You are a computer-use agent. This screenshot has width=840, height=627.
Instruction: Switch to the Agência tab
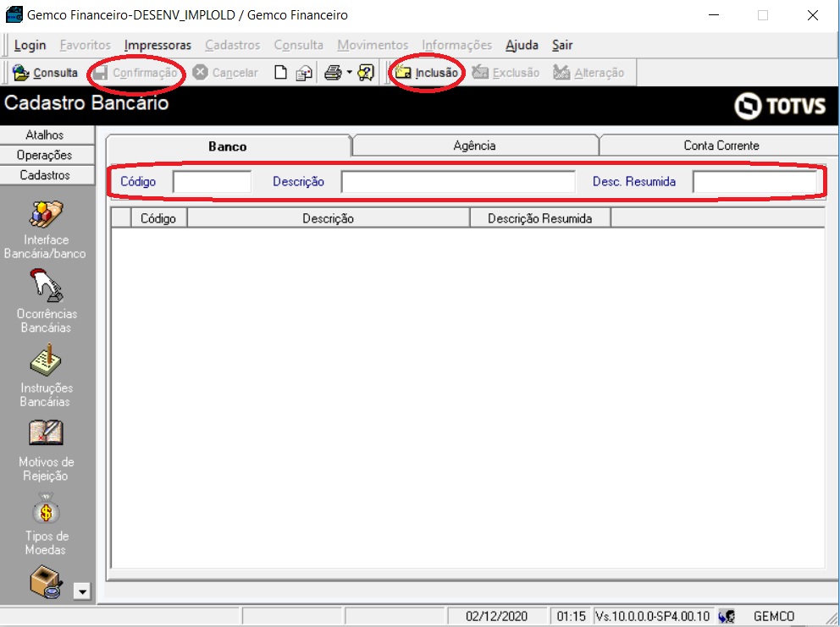(475, 145)
